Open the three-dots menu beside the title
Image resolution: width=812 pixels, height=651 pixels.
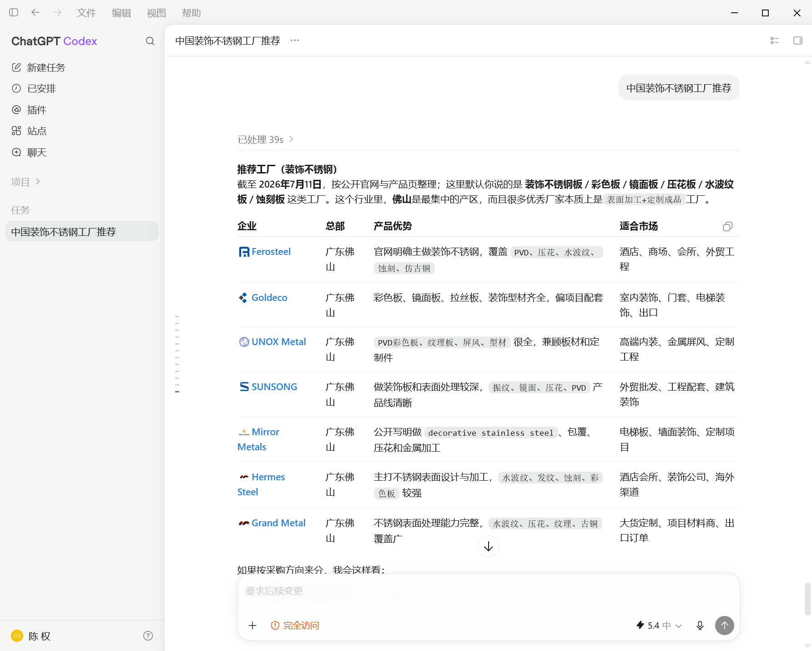pos(295,41)
